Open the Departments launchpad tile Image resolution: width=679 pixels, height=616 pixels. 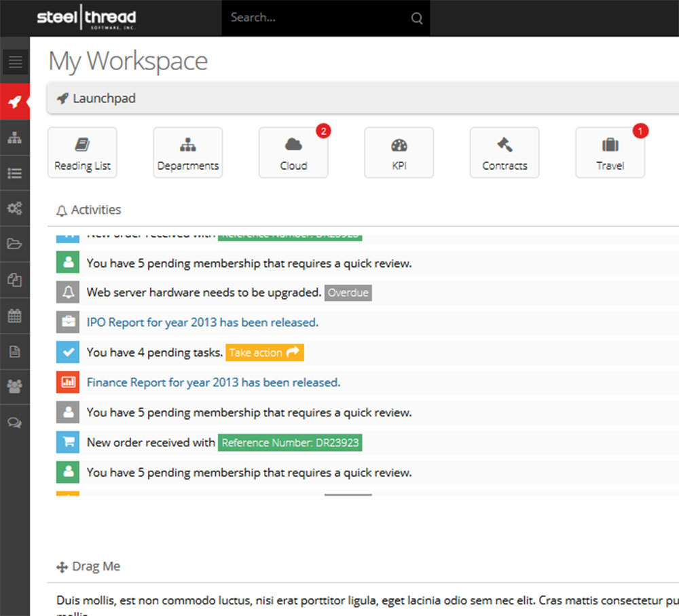pyautogui.click(x=188, y=153)
